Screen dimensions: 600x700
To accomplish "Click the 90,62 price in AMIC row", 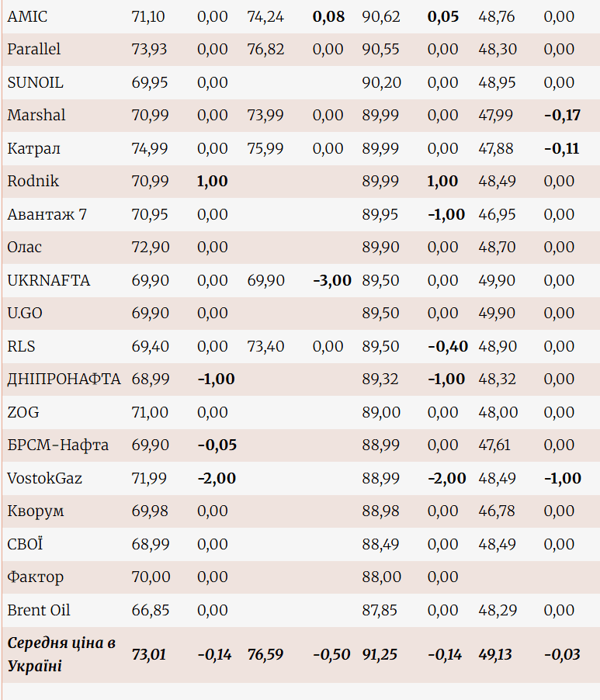I will 381,16.
